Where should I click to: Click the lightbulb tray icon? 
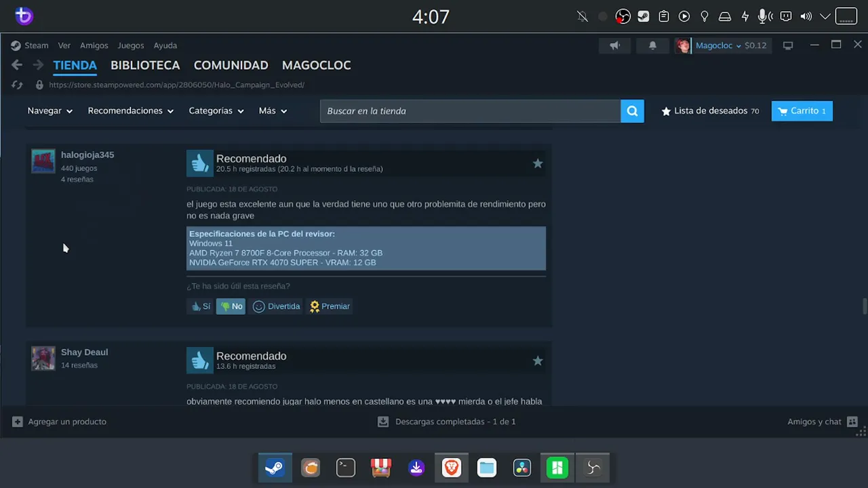[x=705, y=16]
